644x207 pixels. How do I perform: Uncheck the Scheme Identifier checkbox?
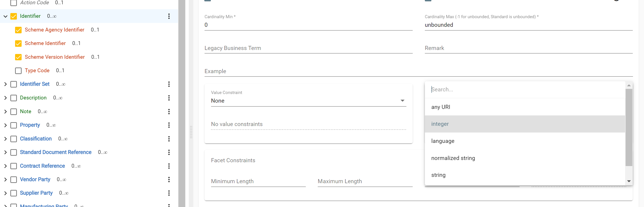(18, 43)
